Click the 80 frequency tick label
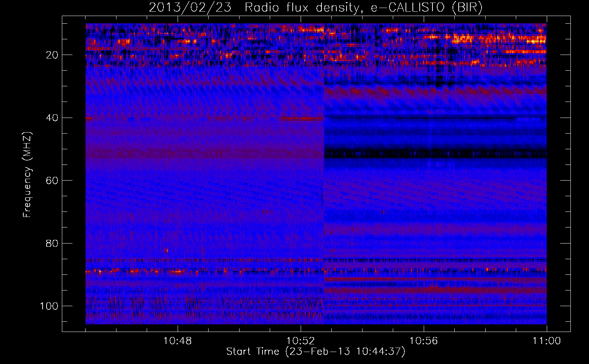 (52, 243)
